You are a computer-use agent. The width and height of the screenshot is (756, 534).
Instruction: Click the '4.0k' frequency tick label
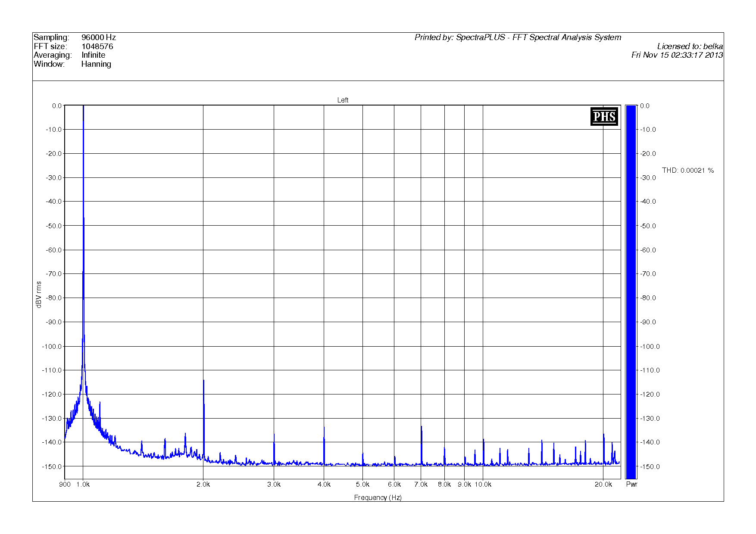[324, 484]
